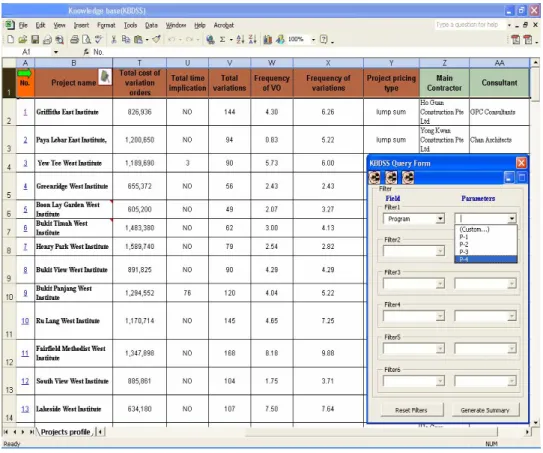Select the Total variations cell 144

230,112
